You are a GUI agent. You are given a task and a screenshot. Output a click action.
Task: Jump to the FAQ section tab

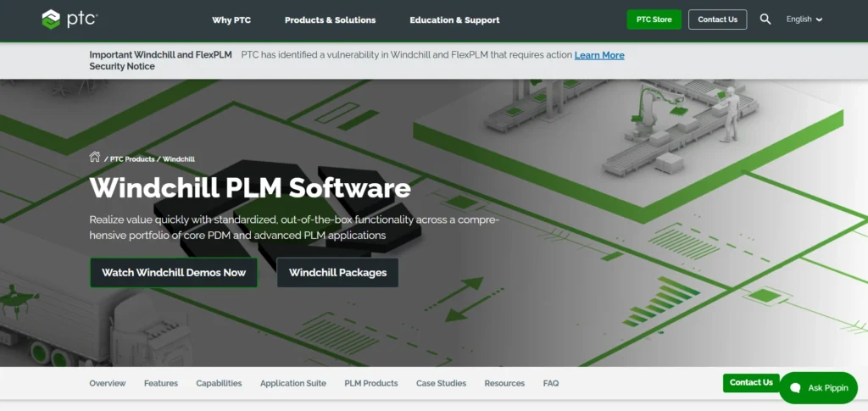click(x=551, y=383)
